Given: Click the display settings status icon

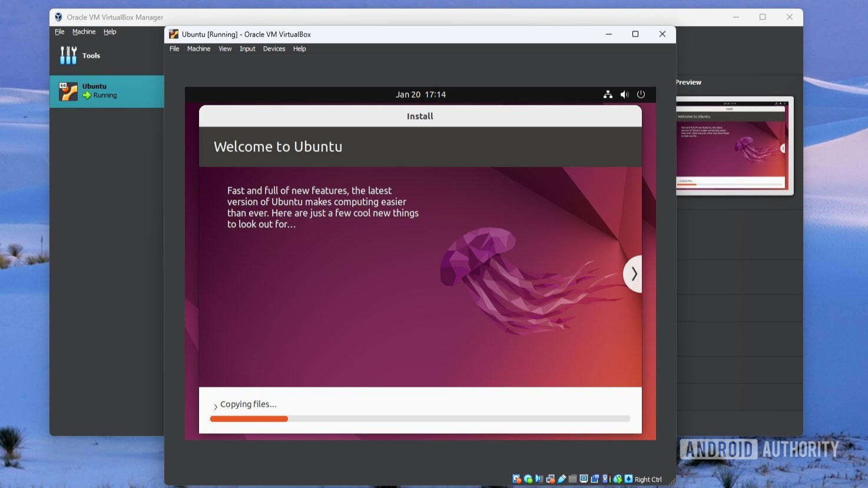Looking at the screenshot, I should click(x=584, y=479).
